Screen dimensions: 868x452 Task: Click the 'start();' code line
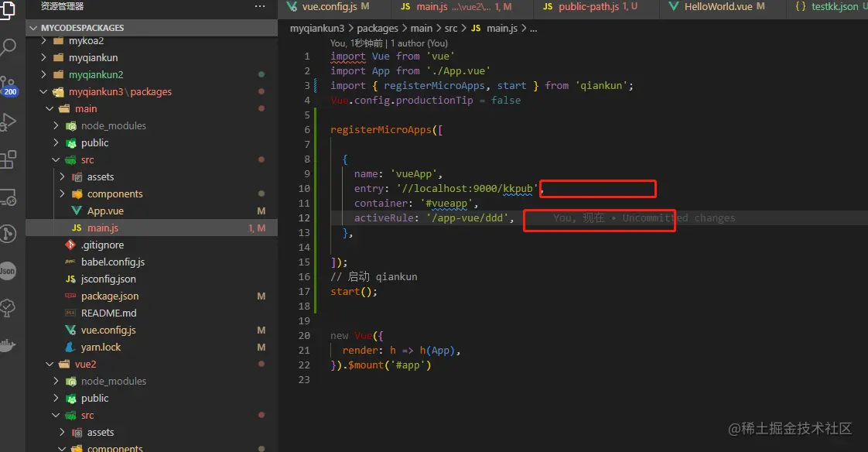coord(354,291)
